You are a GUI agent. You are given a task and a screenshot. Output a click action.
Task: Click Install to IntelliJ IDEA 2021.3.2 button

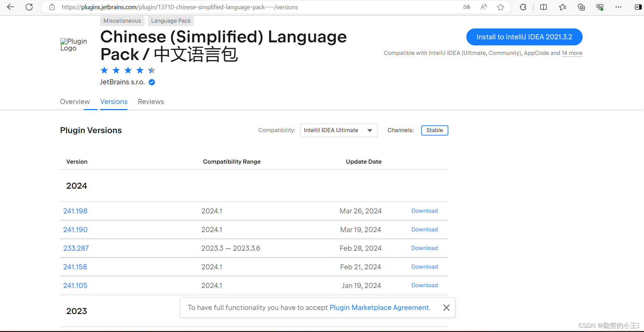point(524,37)
